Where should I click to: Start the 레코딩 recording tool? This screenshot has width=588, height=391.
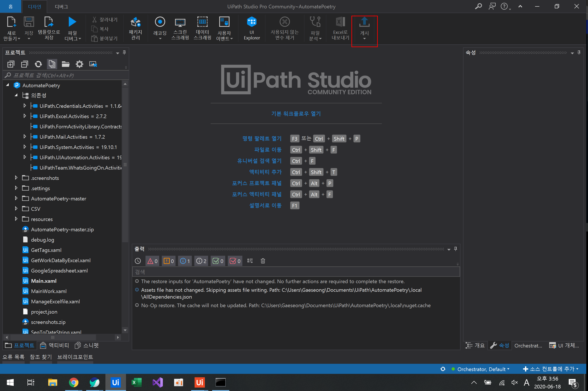[160, 29]
